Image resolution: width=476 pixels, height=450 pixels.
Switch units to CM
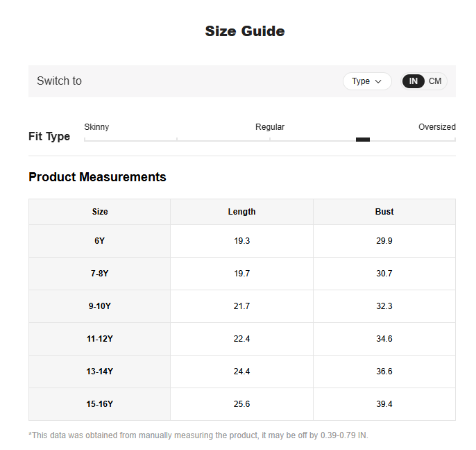tap(434, 81)
